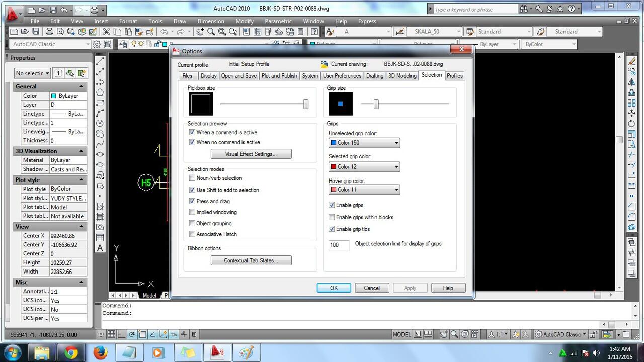
Task: Select the Pan hand tool
Action: [200, 31]
